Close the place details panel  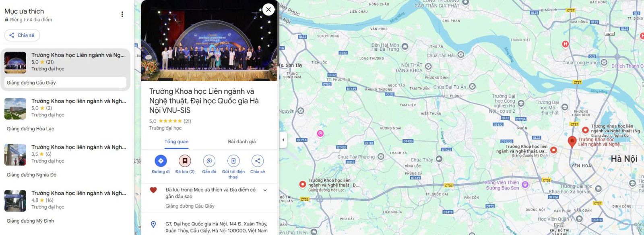point(268,10)
